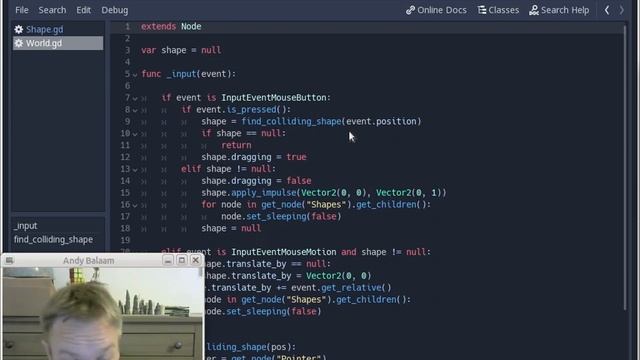Open the File menu
The width and height of the screenshot is (640, 360).
22,10
